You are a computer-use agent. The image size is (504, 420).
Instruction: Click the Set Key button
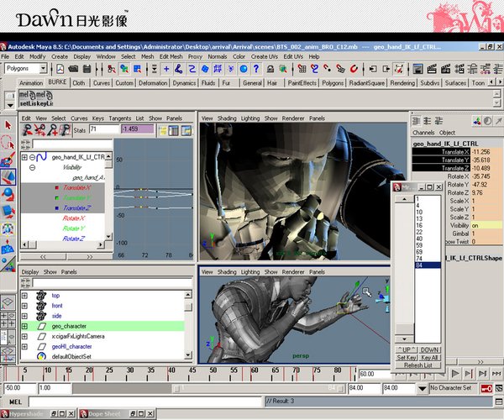click(407, 357)
